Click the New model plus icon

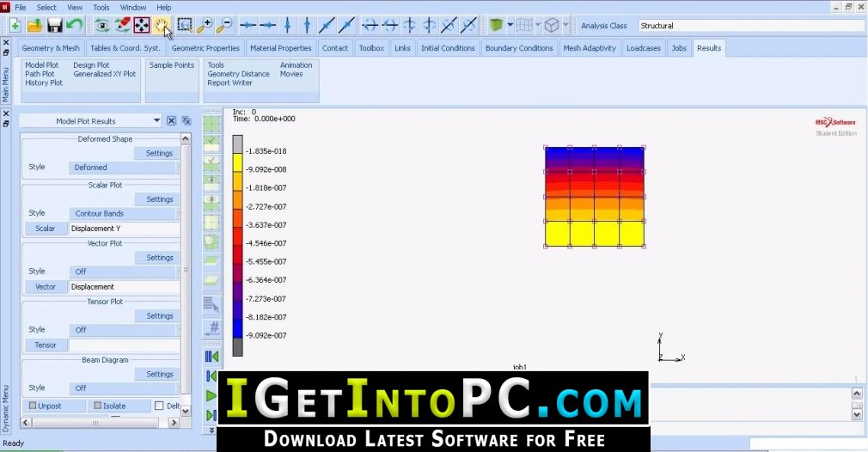click(15, 26)
